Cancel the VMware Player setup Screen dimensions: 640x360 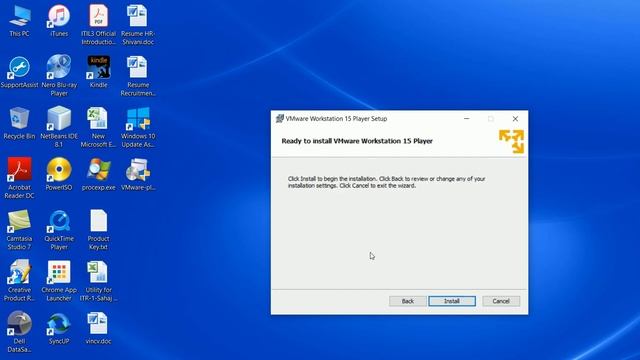pos(501,301)
